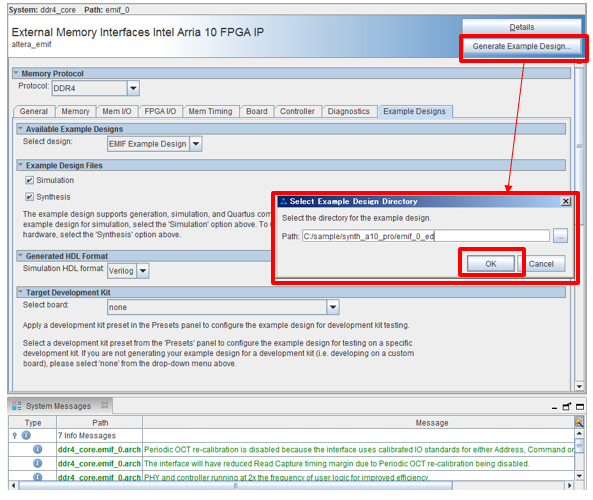Click the example design Path input field

click(x=425, y=236)
